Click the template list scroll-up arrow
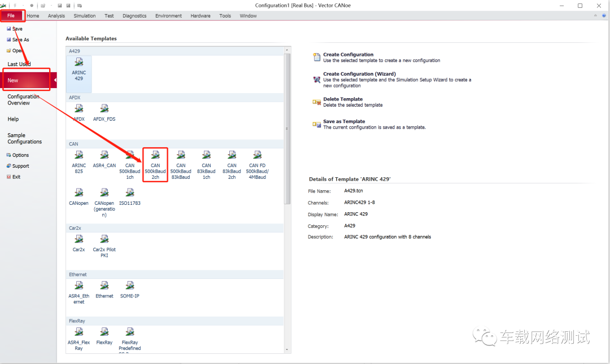Screen dimensions: 610x364 287,50
